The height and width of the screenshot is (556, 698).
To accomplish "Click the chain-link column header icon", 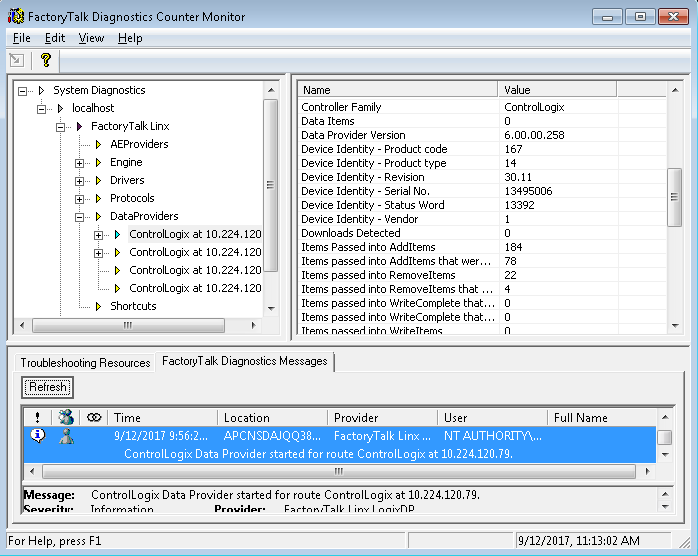I will point(94,418).
